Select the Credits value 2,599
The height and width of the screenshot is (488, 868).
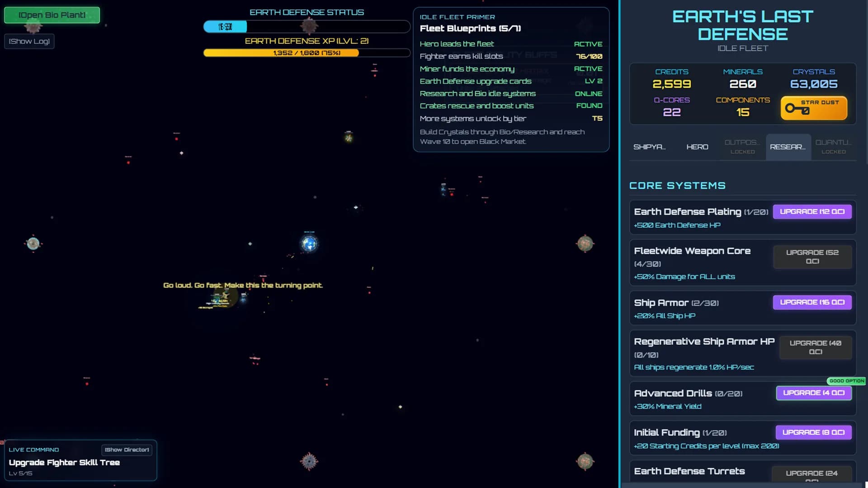tap(672, 84)
